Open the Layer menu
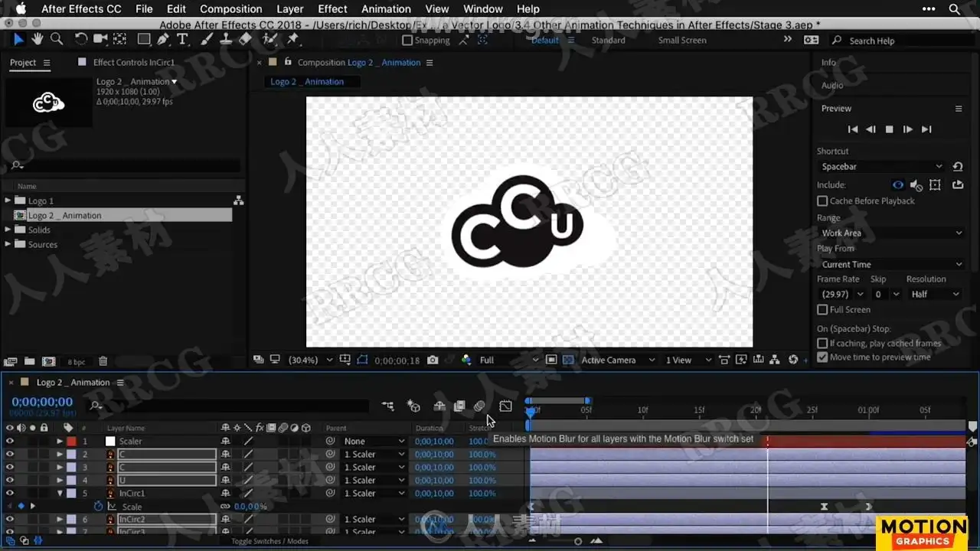The image size is (980, 551). (289, 9)
